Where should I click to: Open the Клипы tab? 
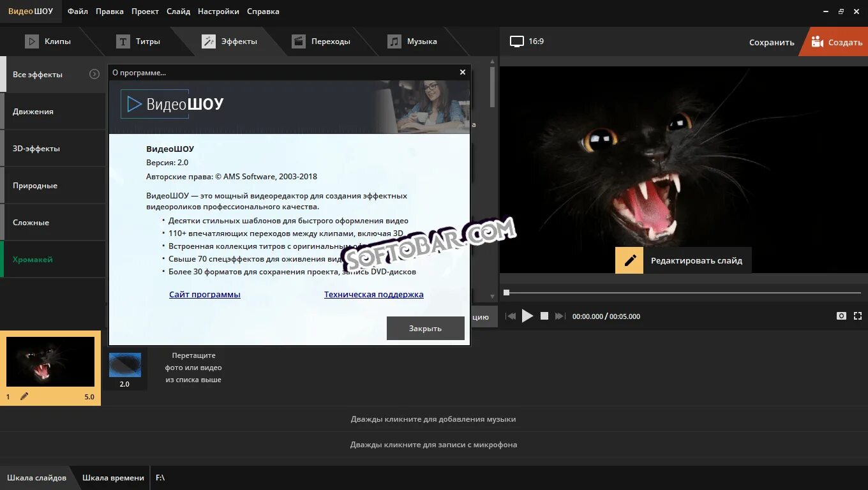(48, 41)
